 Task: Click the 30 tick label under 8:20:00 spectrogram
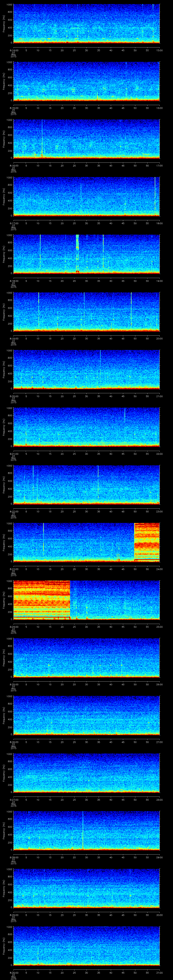click(x=86, y=396)
